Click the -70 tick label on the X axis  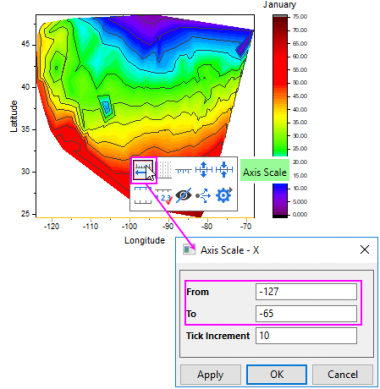tap(246, 226)
